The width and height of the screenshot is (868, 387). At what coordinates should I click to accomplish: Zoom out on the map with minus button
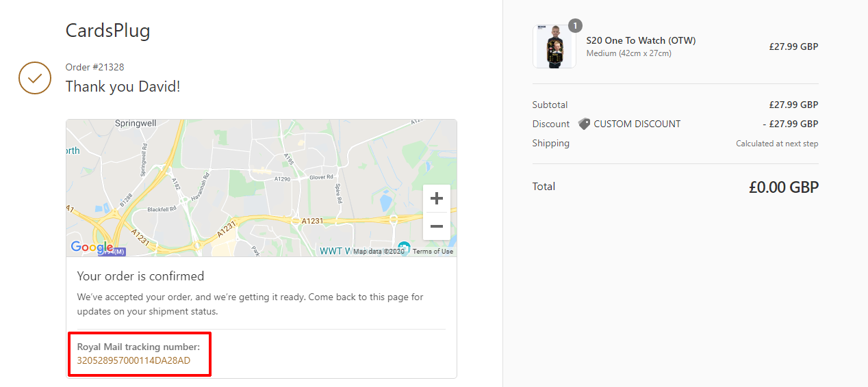tap(437, 226)
